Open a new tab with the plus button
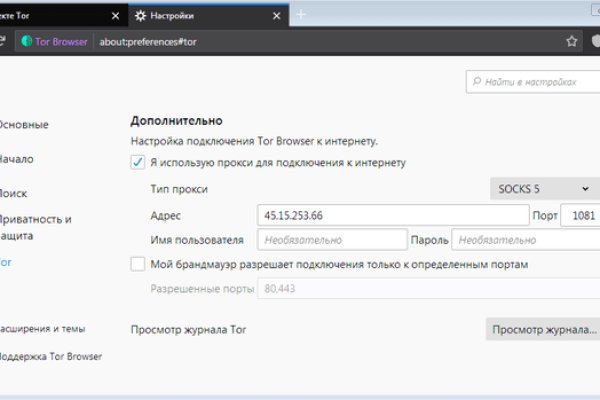 pos(301,15)
